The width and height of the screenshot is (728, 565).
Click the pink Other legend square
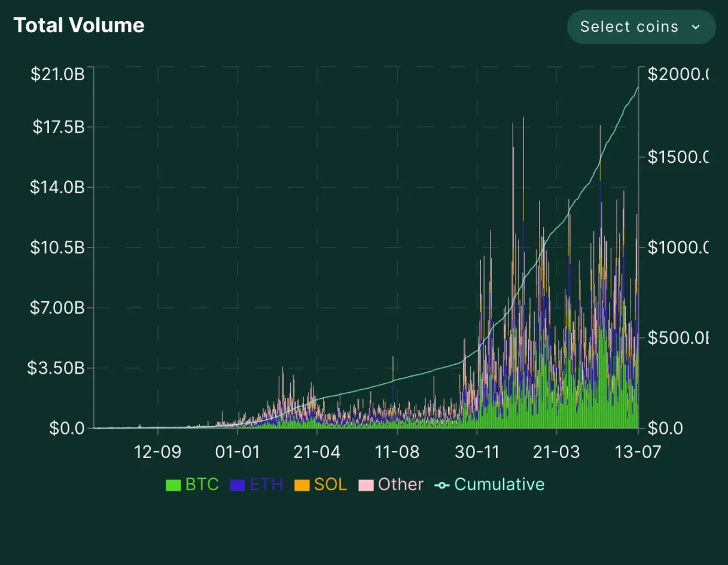(365, 485)
